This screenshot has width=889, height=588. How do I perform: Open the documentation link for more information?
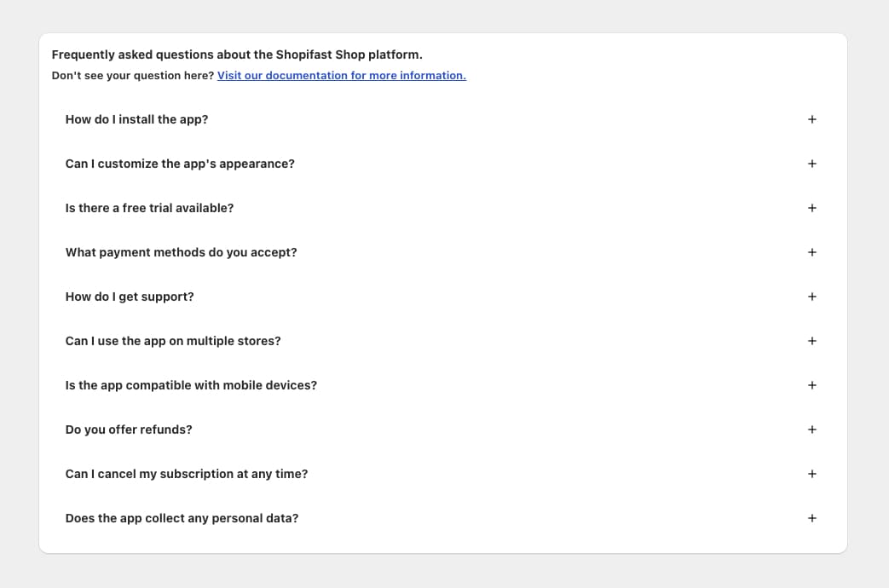click(x=341, y=76)
